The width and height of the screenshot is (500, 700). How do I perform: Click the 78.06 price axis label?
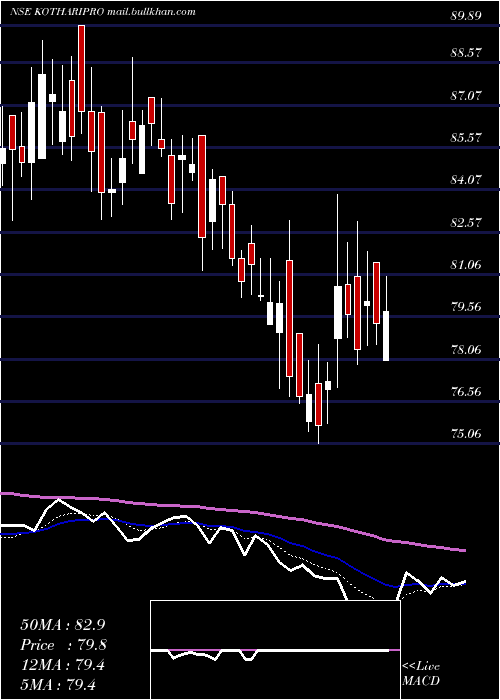coord(467,350)
